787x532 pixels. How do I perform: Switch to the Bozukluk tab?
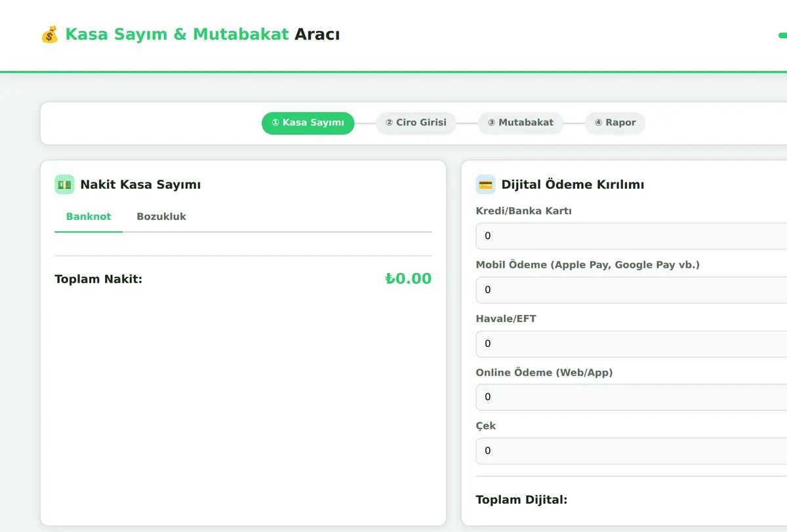(x=161, y=216)
